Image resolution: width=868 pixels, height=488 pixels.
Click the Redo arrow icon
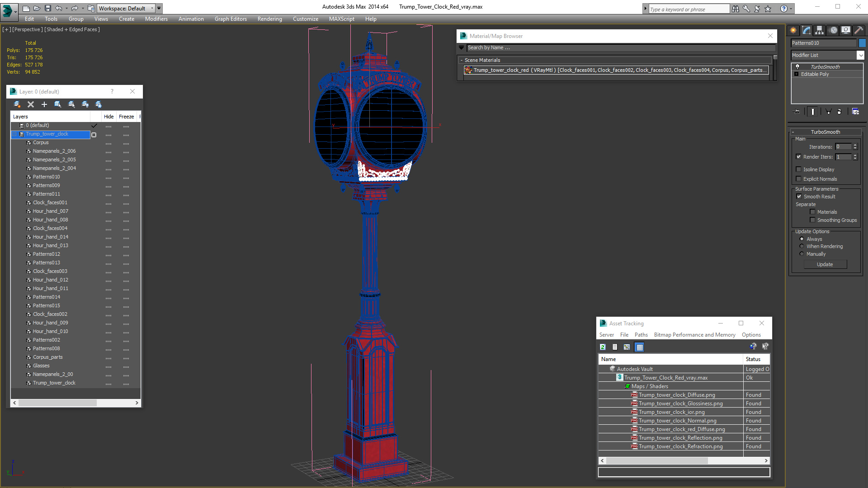point(75,8)
